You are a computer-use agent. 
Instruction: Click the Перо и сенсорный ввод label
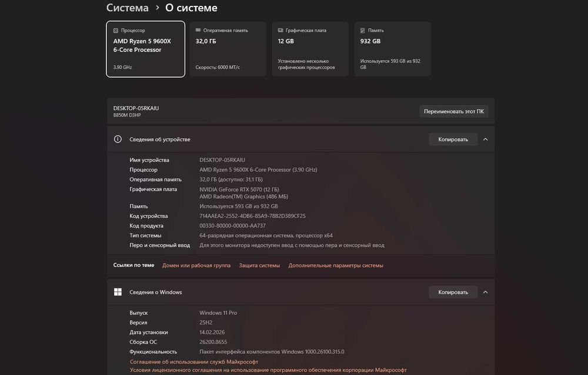160,245
